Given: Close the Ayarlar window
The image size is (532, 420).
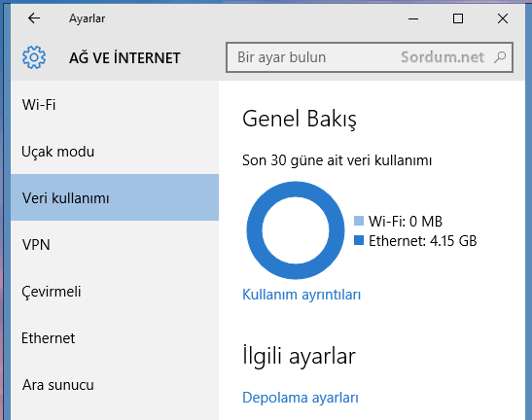Looking at the screenshot, I should coord(503,18).
